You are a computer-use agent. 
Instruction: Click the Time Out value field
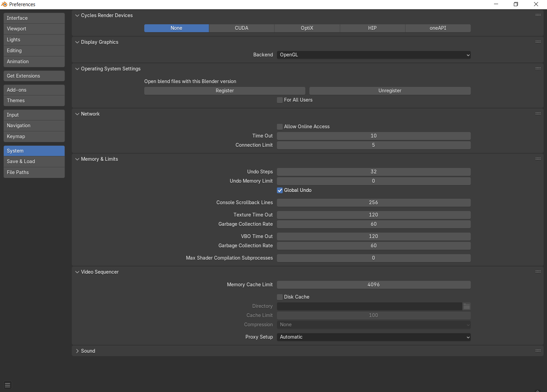[x=374, y=136]
